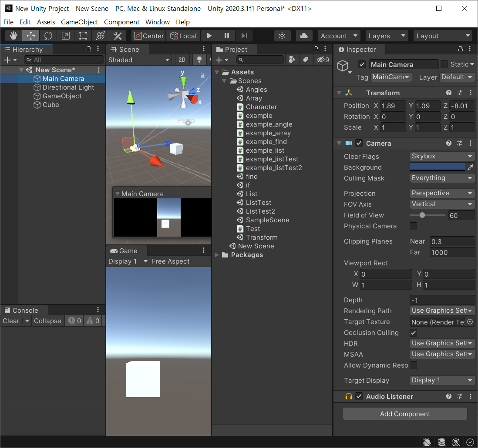
Task: Lock the Hierarchy panel
Action: [89, 49]
